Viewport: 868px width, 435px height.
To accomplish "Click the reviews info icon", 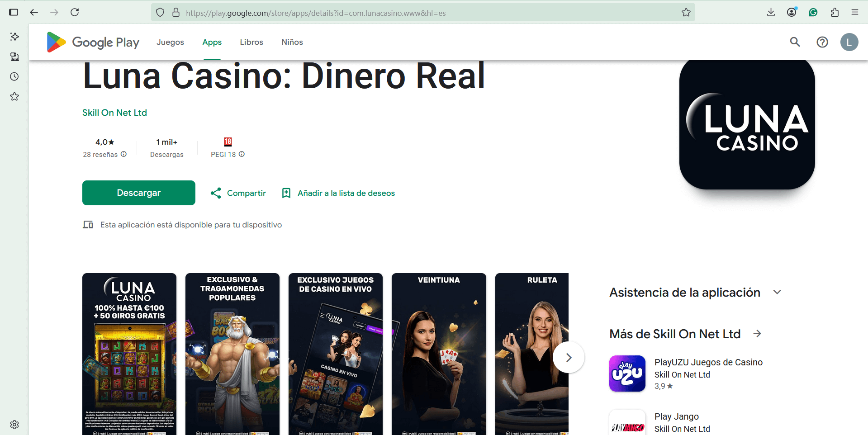I will tap(123, 154).
